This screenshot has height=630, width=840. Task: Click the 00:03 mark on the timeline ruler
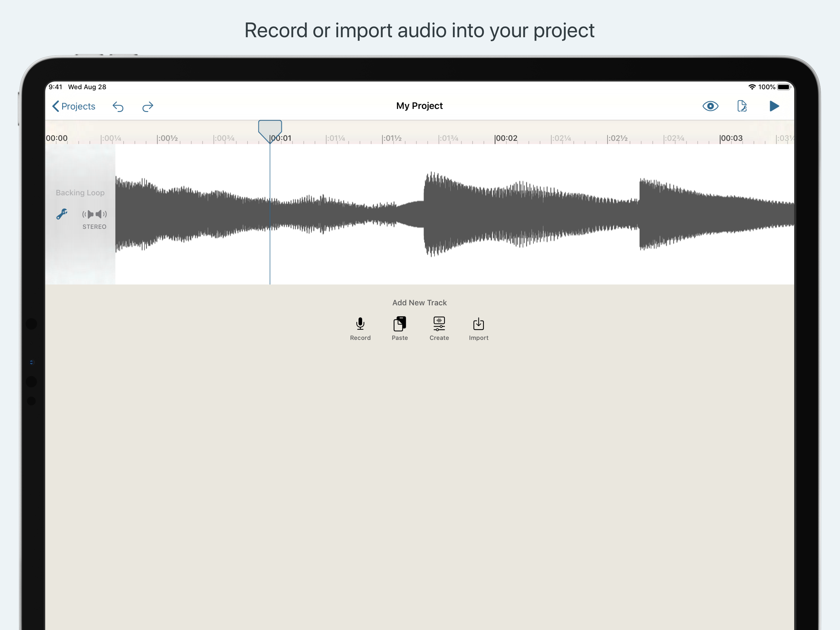pyautogui.click(x=731, y=138)
